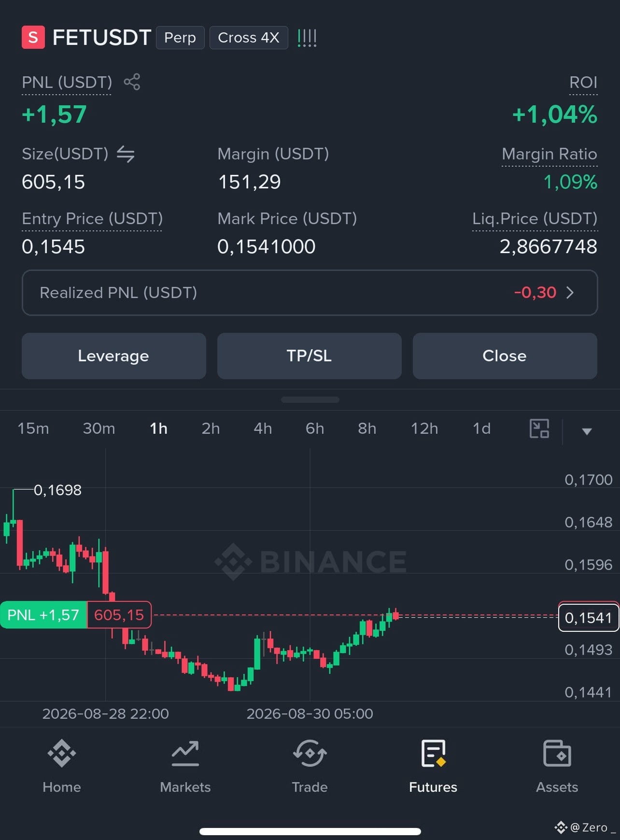The height and width of the screenshot is (840, 620).
Task: Tap the 2,8667748 liquidation price value
Action: coord(549,247)
